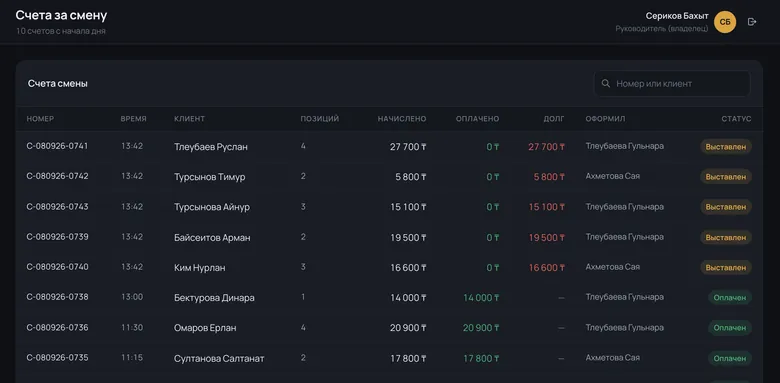Screen dimensions: 780x383
Task: Open invoice С-080926-0741
Action: [x=57, y=146]
